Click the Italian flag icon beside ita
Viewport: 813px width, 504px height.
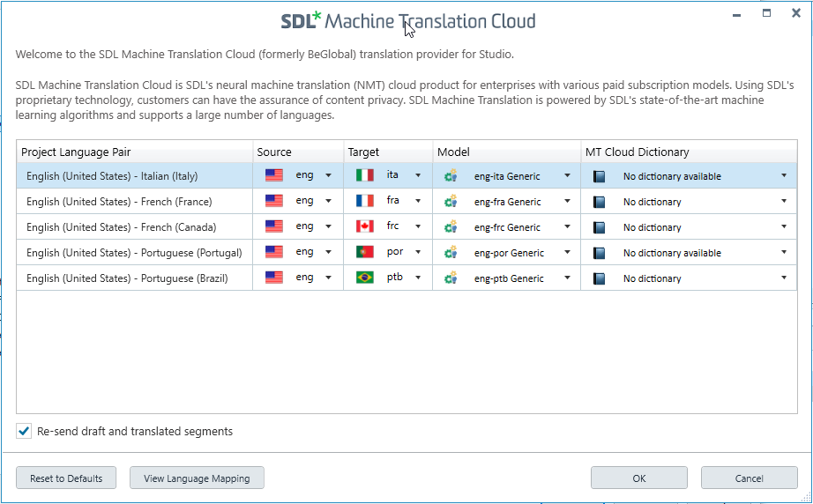click(365, 175)
